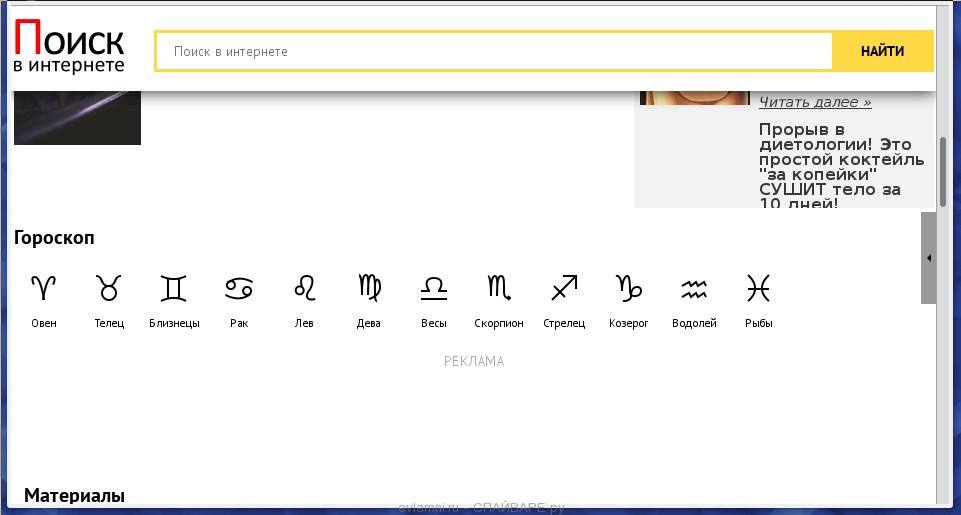This screenshot has width=961, height=515.
Task: Select the Taurus (Телец) zodiac icon
Action: click(109, 289)
